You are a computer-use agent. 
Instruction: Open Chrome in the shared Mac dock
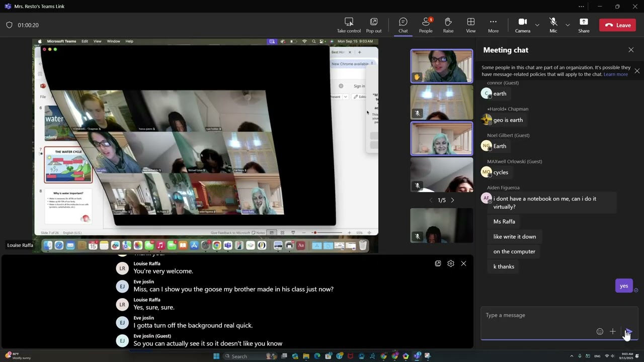[216, 245]
